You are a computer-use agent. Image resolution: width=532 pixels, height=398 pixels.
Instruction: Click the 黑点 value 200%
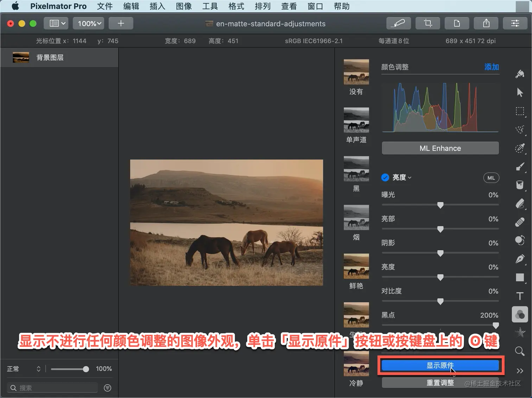(489, 315)
